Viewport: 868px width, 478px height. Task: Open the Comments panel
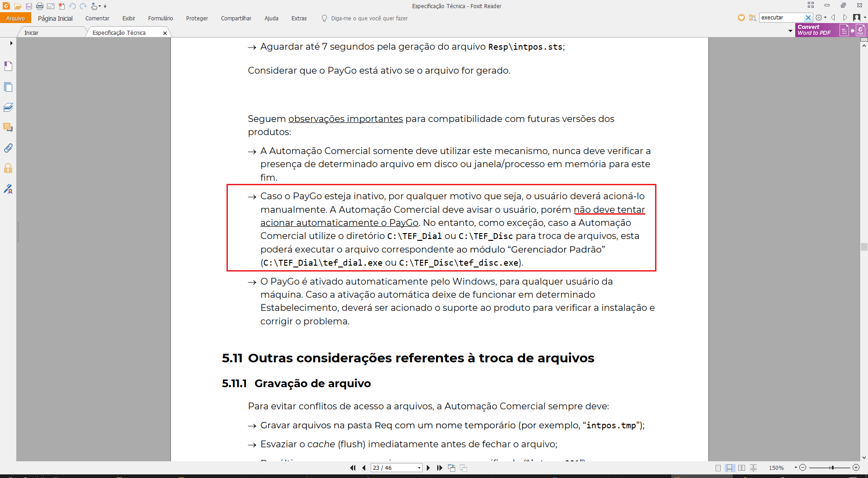pyautogui.click(x=8, y=128)
